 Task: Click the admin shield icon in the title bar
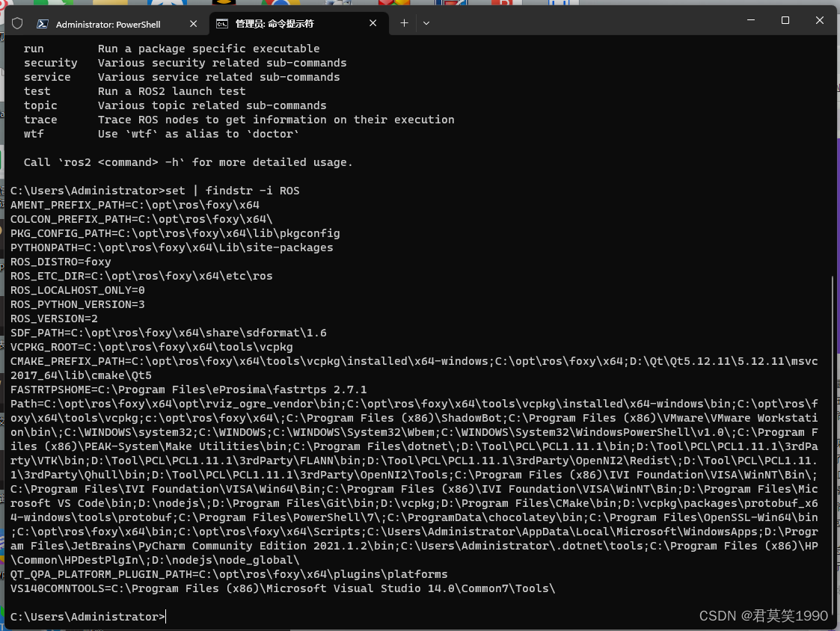[16, 22]
